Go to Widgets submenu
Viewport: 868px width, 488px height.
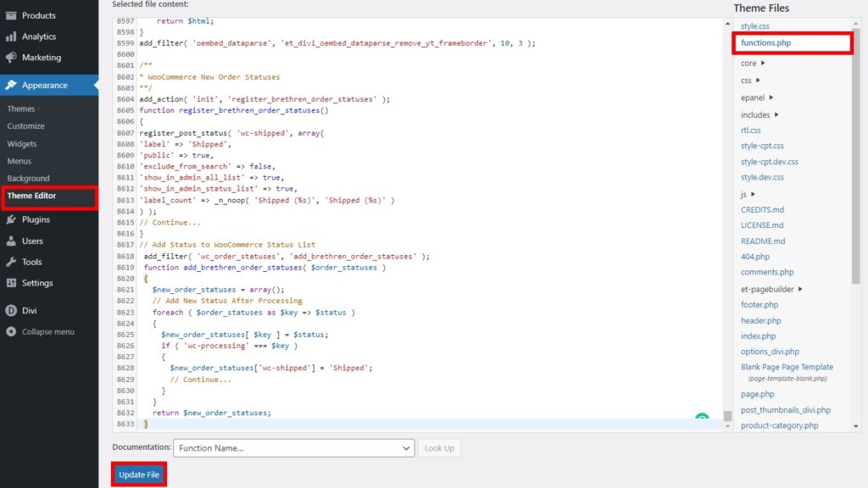pyautogui.click(x=21, y=144)
